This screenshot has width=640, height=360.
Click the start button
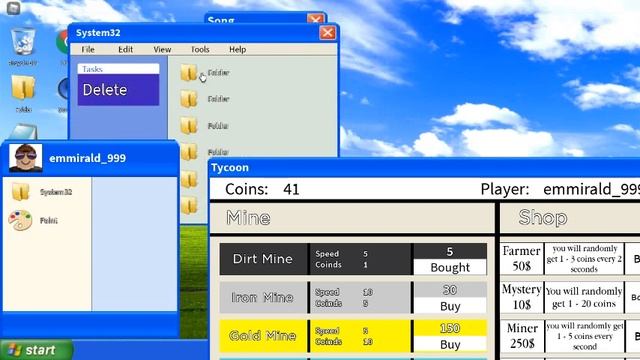click(37, 350)
